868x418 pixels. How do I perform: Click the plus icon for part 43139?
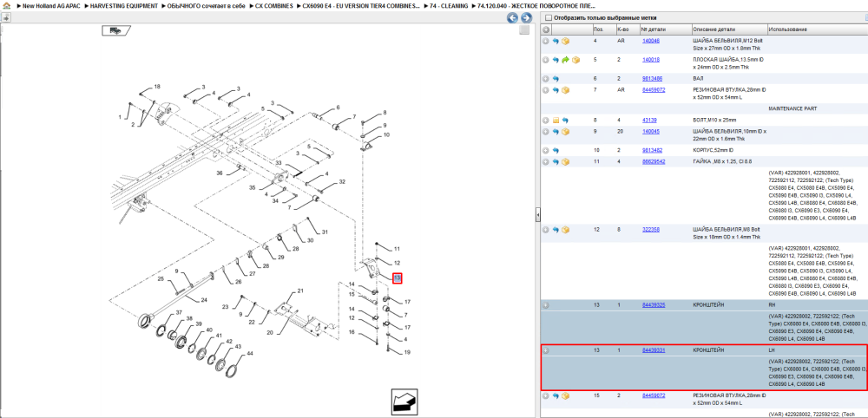tap(546, 120)
